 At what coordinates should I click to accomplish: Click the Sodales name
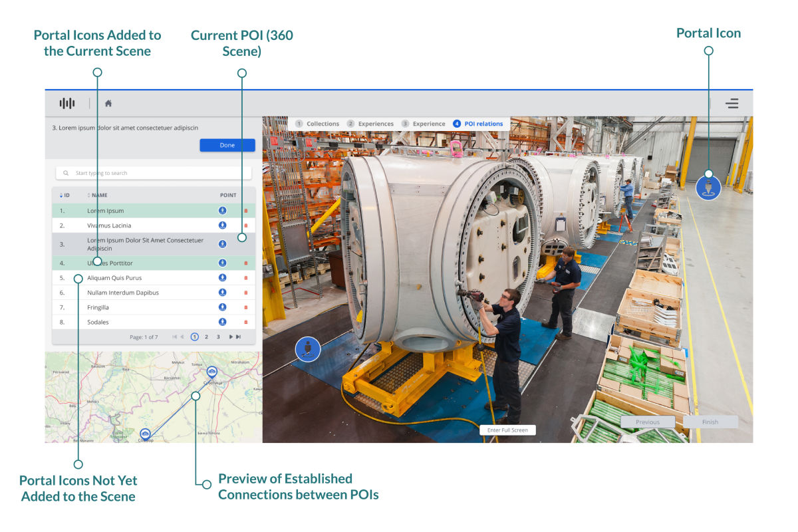click(98, 322)
